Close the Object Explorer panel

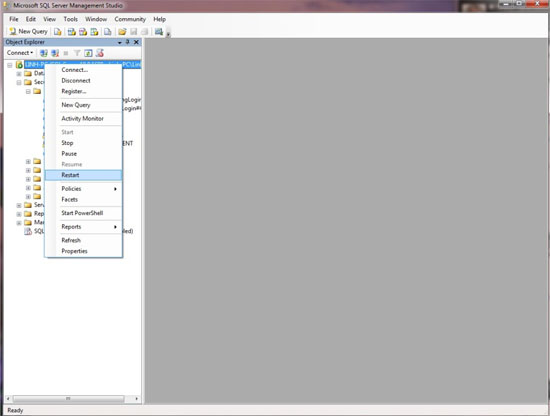pos(136,42)
